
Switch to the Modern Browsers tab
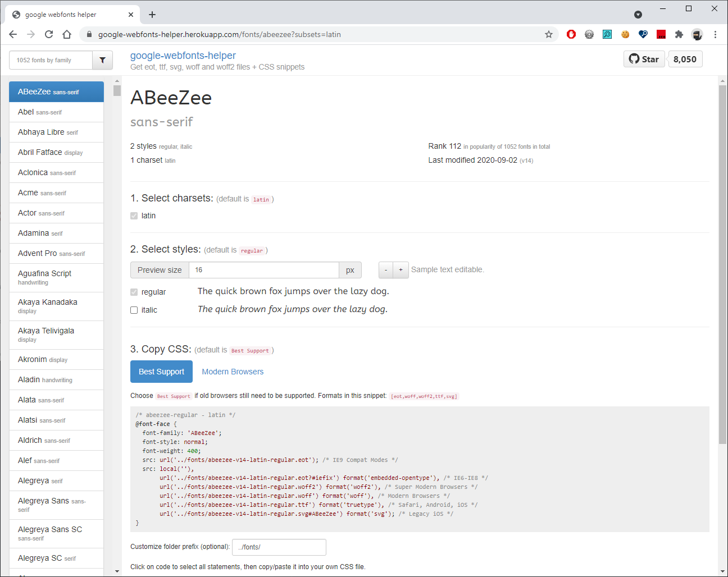tap(233, 372)
